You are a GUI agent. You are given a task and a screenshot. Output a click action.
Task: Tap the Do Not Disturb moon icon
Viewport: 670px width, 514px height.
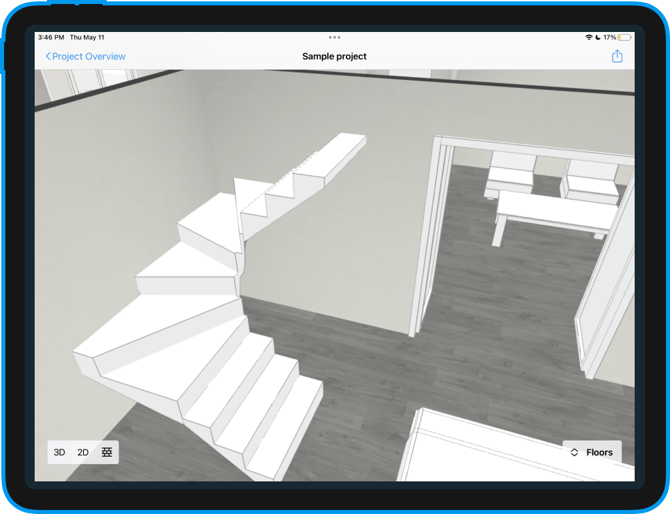tap(598, 37)
